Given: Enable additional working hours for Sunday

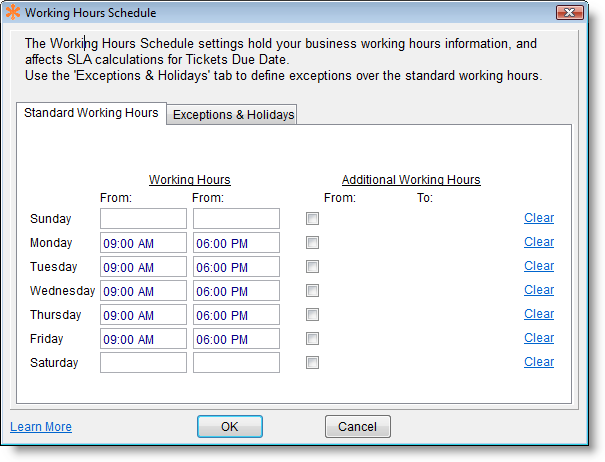Looking at the screenshot, I should coord(313,219).
